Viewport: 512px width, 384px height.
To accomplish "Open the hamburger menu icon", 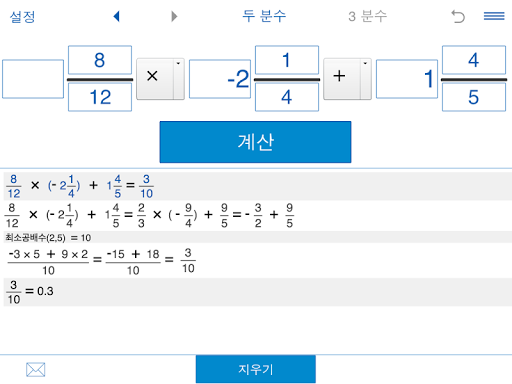I will [x=494, y=16].
